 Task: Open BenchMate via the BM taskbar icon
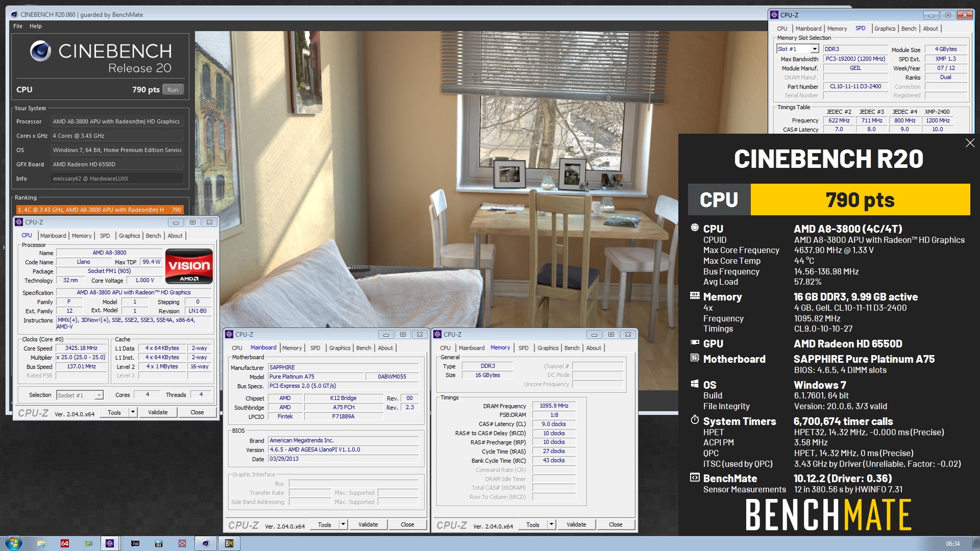(229, 543)
